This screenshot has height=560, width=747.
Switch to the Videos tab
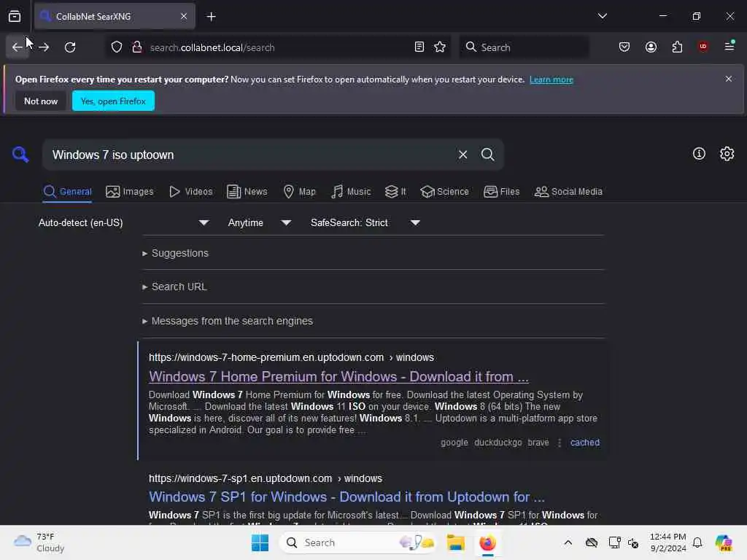tap(190, 192)
